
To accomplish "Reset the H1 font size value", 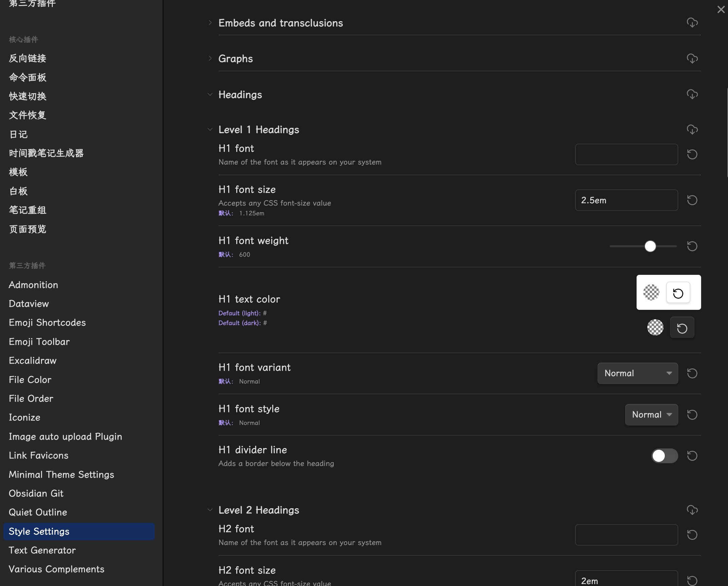I will click(692, 200).
